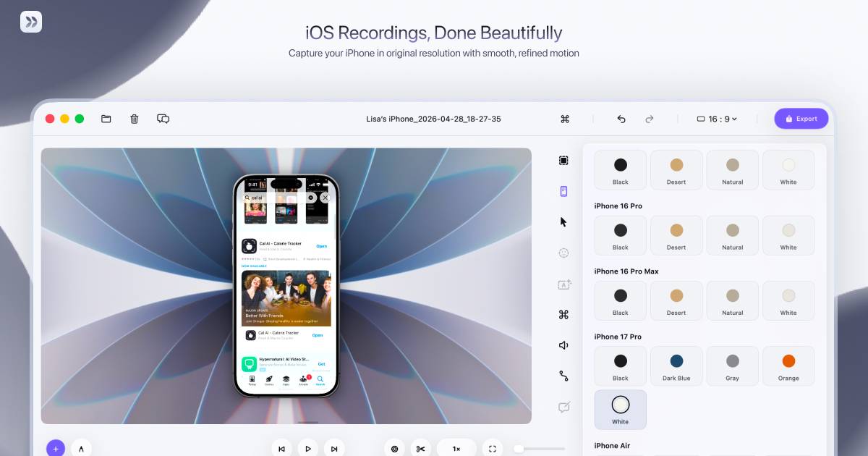Open the motion path sidebar icon
Viewport: 868px width, 456px height.
click(x=563, y=376)
